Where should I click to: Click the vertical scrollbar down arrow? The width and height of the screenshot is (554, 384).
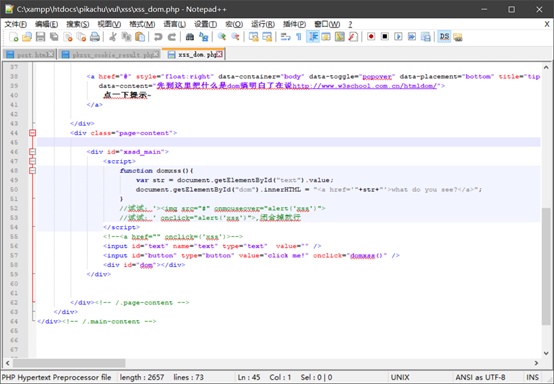pyautogui.click(x=546, y=353)
